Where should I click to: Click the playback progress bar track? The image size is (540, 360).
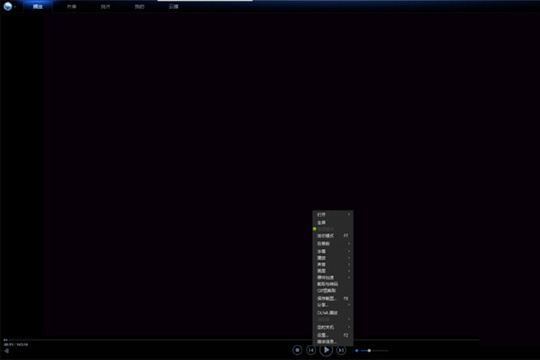241,340
